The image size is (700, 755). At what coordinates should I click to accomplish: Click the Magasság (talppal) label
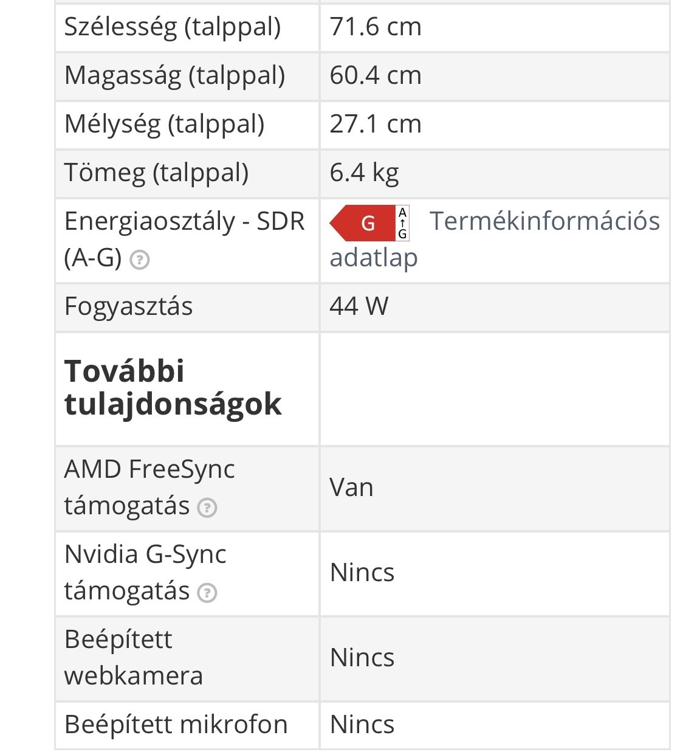[174, 76]
